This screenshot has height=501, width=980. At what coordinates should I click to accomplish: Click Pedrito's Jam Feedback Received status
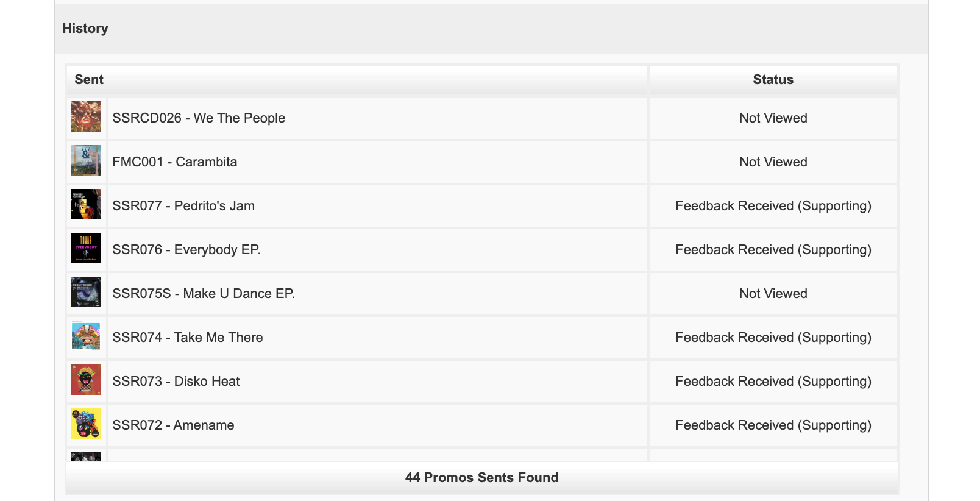pos(773,206)
